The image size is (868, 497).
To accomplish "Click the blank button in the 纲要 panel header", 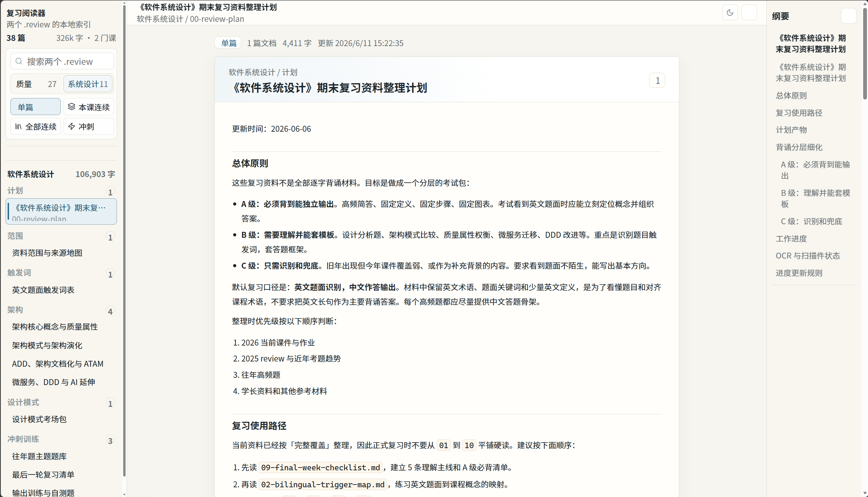I will (849, 16).
